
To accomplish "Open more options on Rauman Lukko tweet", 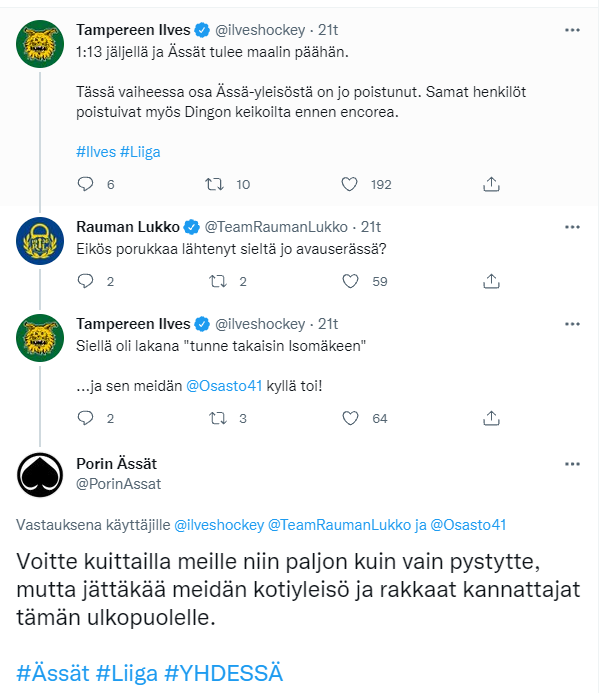I will (572, 226).
